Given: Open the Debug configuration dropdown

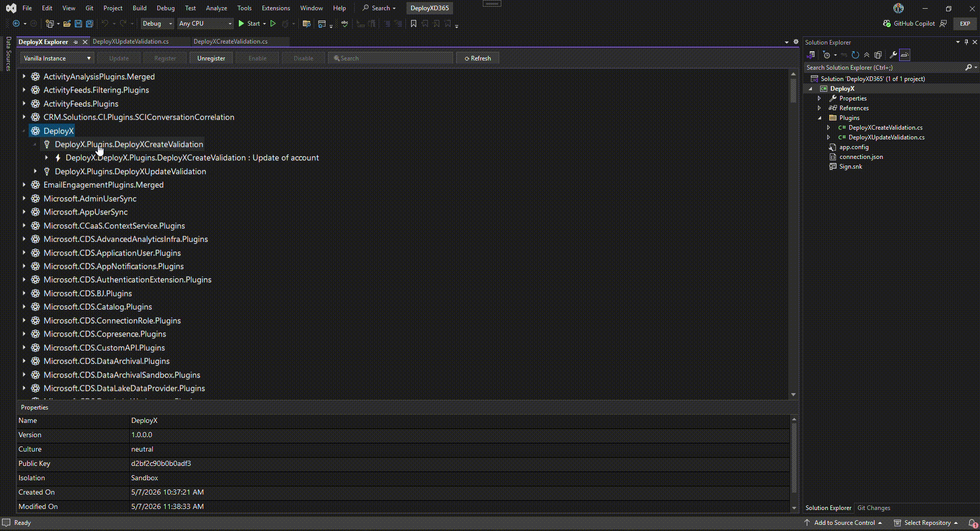Looking at the screenshot, I should click(x=157, y=24).
